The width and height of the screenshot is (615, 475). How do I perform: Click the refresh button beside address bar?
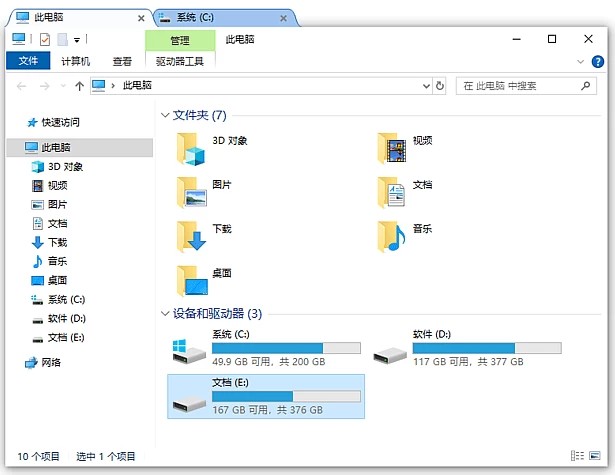(x=440, y=87)
